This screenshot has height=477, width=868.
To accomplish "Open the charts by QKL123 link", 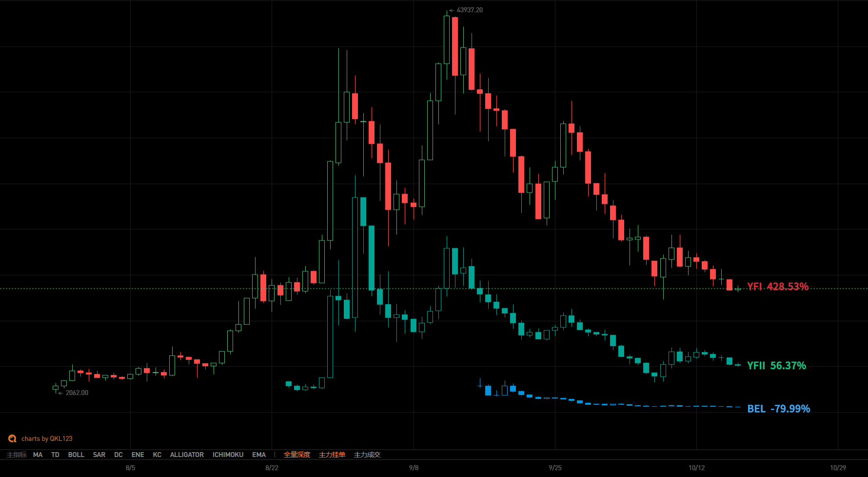I will point(47,438).
